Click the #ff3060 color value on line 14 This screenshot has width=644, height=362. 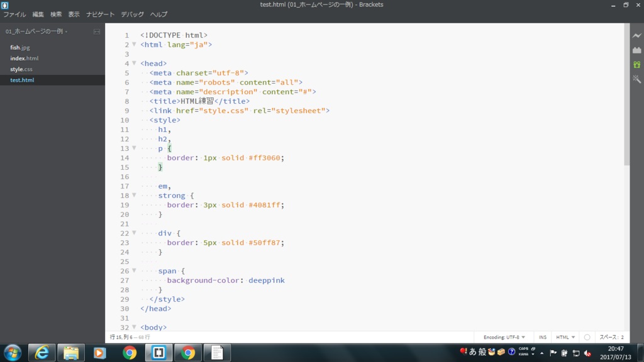coord(264,158)
